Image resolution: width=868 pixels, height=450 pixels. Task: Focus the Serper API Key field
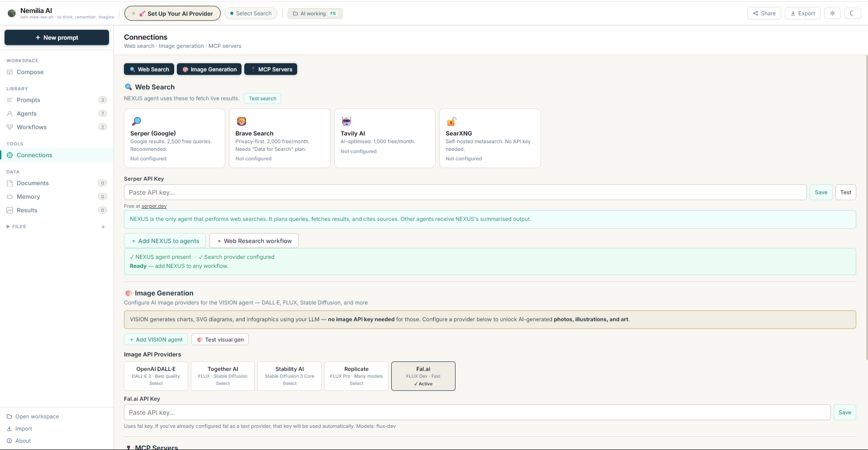[x=465, y=192]
